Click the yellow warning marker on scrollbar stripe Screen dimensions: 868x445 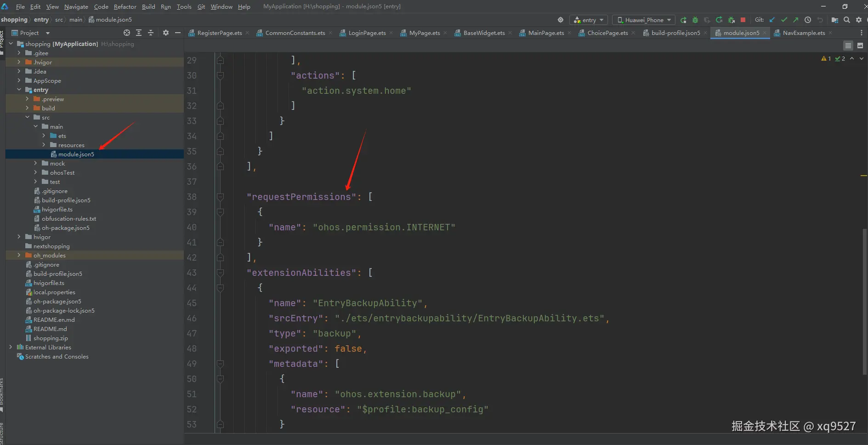(864, 176)
